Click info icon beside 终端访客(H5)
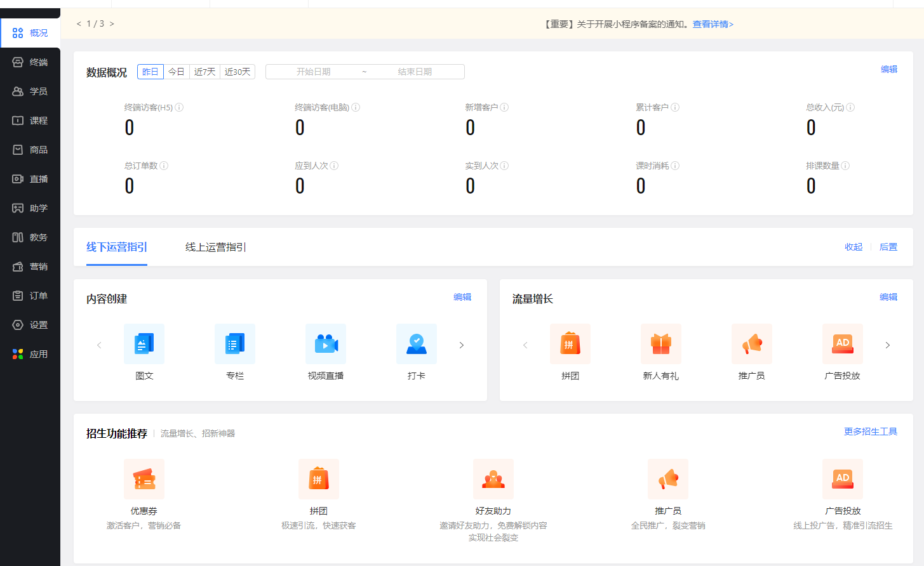924x566 pixels. click(x=179, y=107)
